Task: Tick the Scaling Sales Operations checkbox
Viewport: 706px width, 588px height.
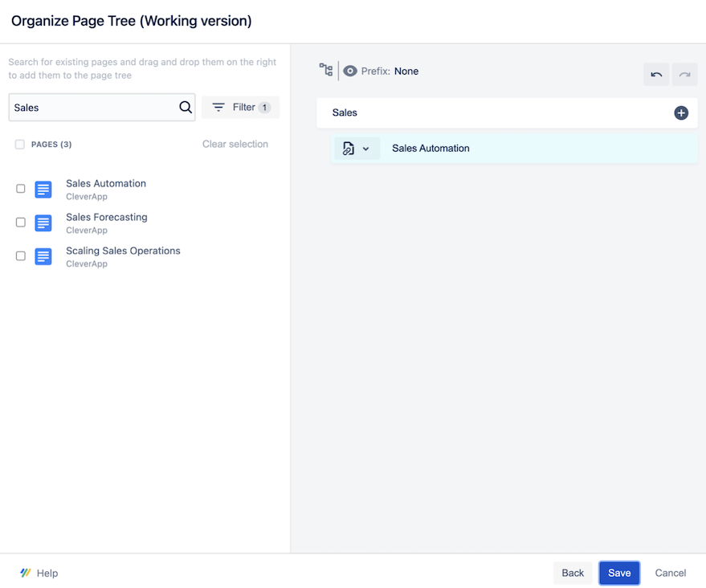Action: coord(21,256)
